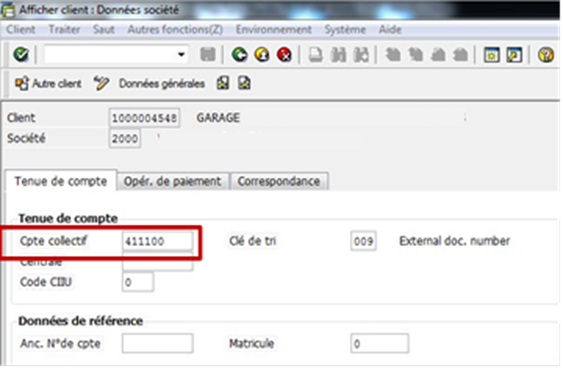This screenshot has width=563, height=369.
Task: Click the display/change pencil icon
Action: tap(101, 83)
